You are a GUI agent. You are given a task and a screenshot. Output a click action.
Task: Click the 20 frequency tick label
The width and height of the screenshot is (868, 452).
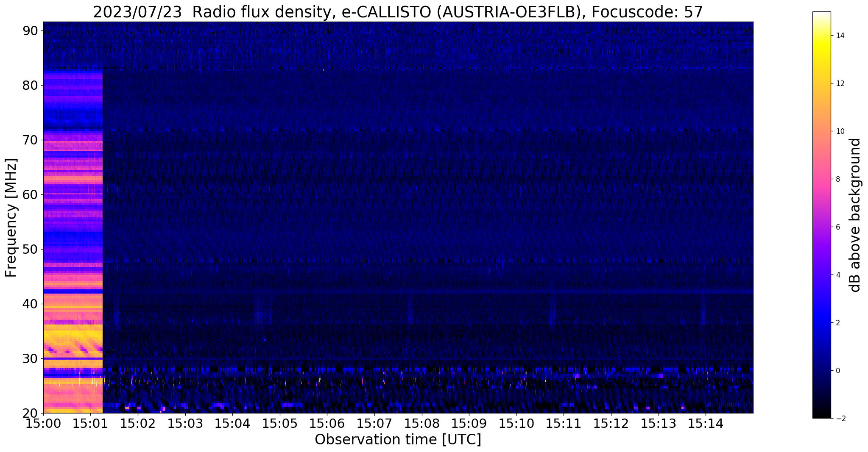pyautogui.click(x=31, y=413)
